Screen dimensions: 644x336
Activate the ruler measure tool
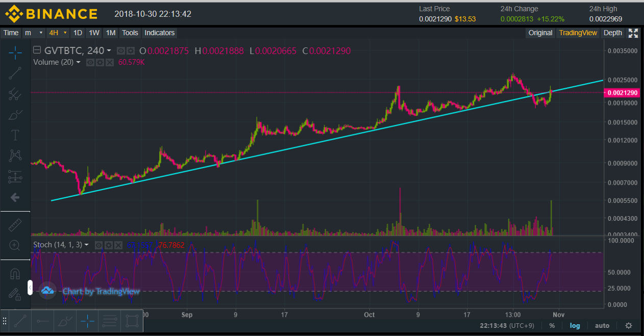click(x=15, y=224)
